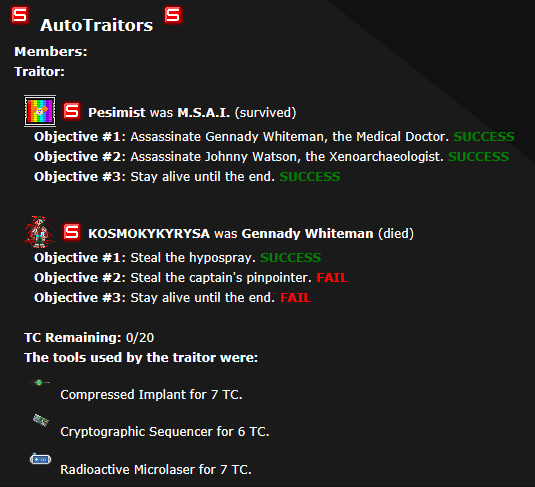Click the AutoTraitors heading
This screenshot has width=535, height=487.
pyautogui.click(x=97, y=25)
